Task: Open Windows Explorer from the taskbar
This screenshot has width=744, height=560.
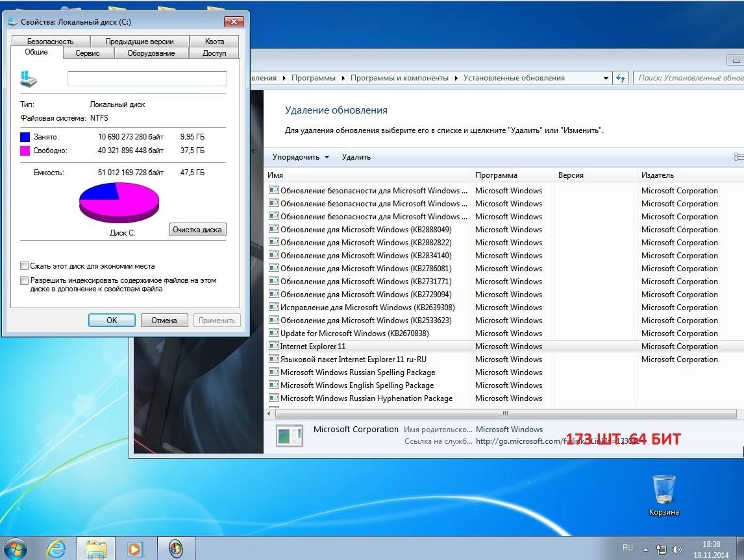Action: pos(96,549)
